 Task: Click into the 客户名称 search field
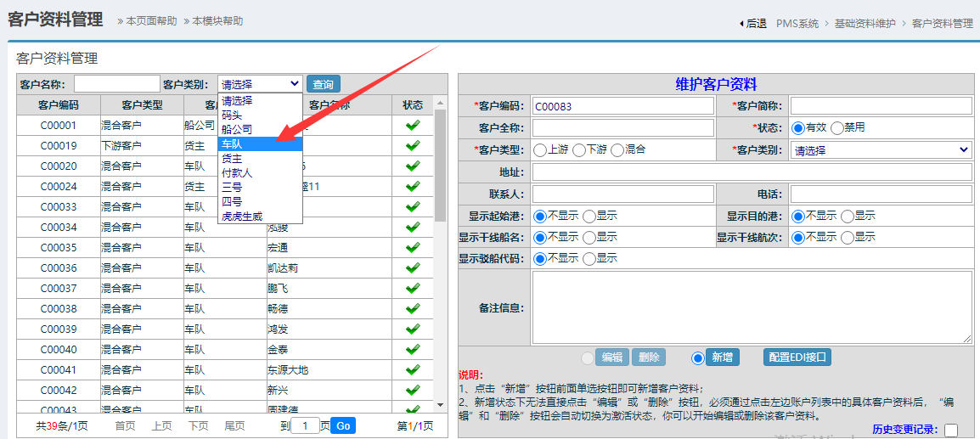point(117,84)
